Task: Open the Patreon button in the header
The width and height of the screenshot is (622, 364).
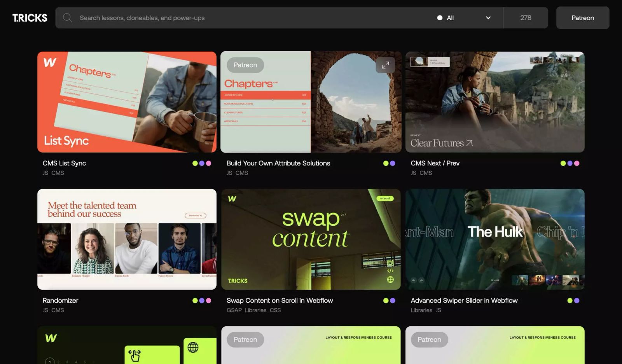Action: point(583,18)
